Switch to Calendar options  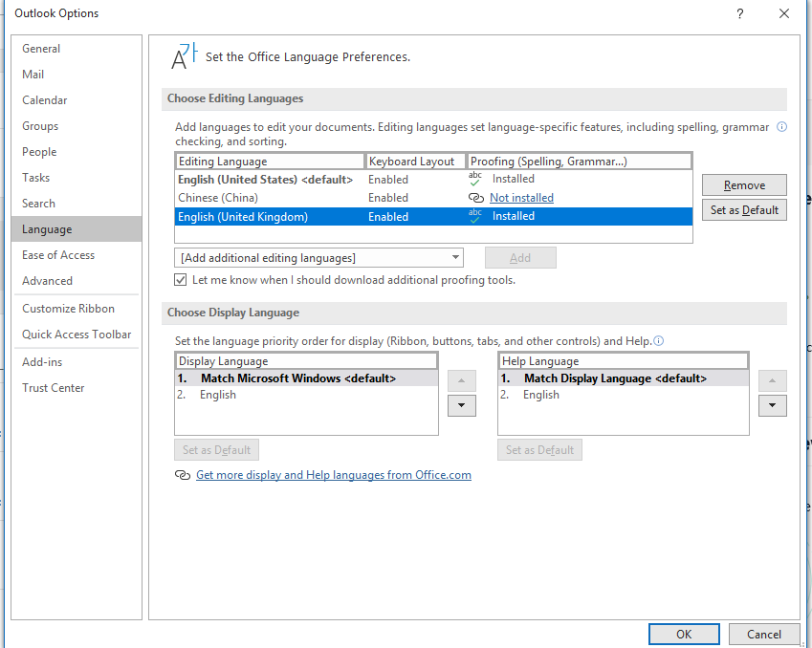[77, 100]
